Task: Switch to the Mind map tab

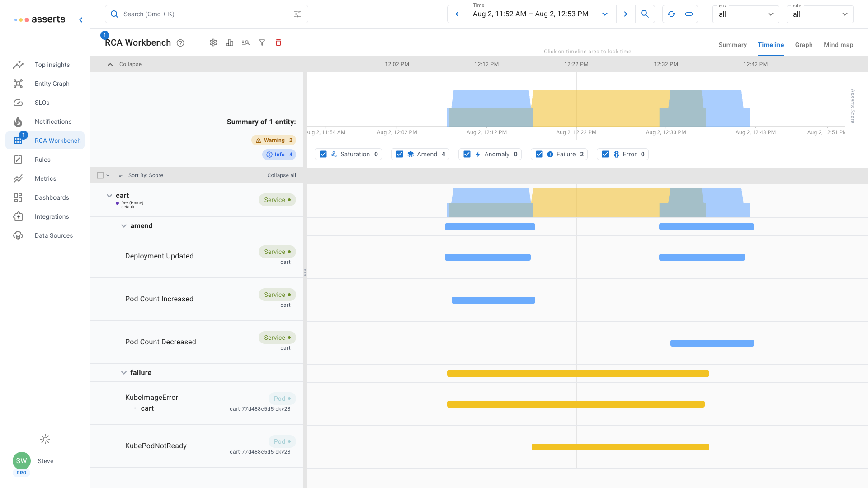Action: coord(838,45)
